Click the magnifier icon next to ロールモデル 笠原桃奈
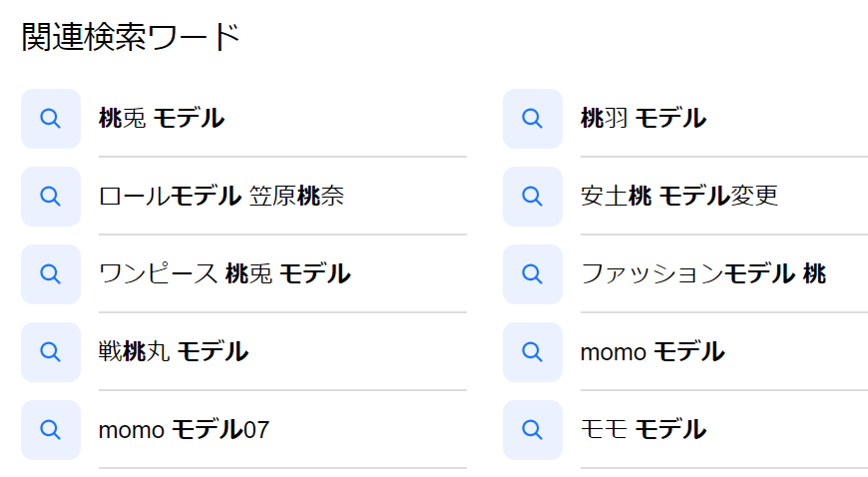The image size is (868, 477). [51, 197]
